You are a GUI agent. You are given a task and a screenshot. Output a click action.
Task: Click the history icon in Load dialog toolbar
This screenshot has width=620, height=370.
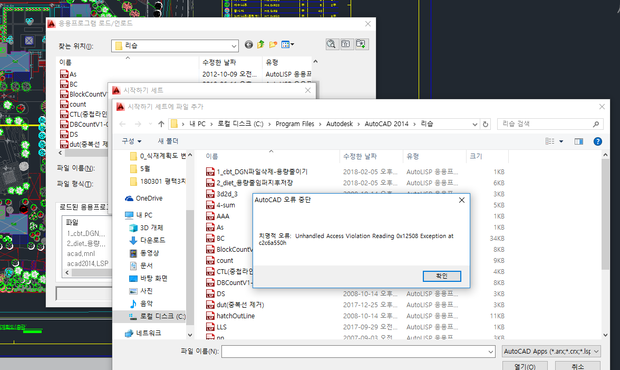pos(346,44)
